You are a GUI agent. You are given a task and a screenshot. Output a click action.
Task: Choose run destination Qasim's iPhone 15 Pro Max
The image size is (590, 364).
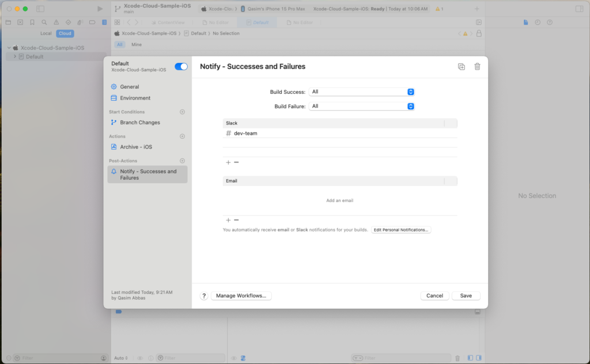pyautogui.click(x=273, y=9)
